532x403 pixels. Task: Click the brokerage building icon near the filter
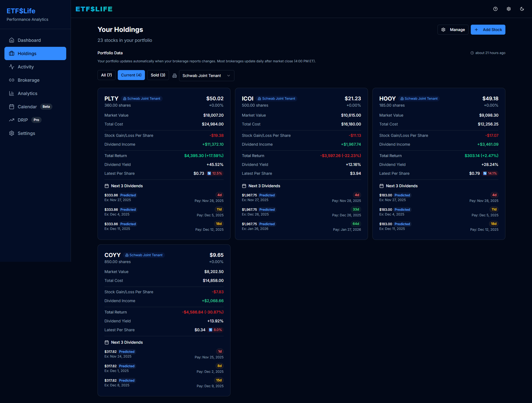pyautogui.click(x=174, y=75)
